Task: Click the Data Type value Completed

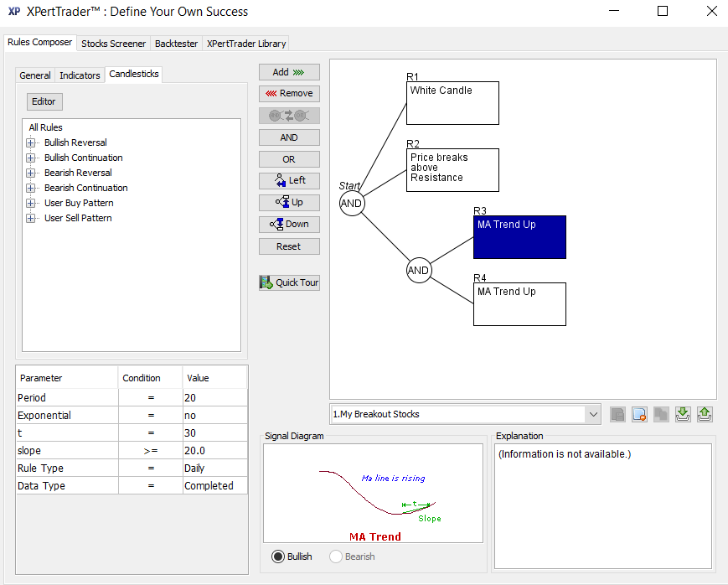Action: (215, 486)
